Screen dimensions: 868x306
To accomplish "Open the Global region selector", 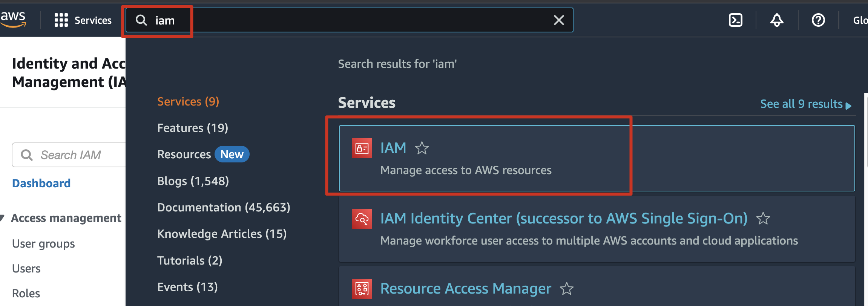I will pyautogui.click(x=860, y=20).
